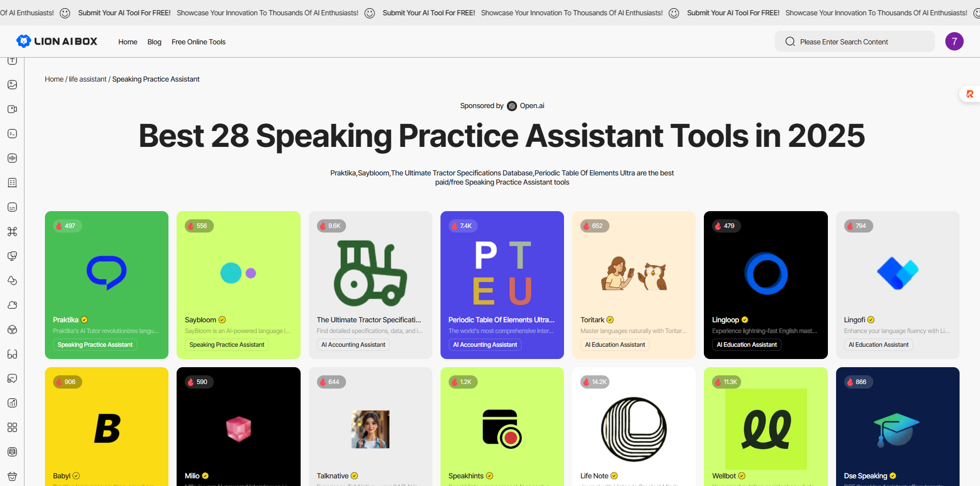The width and height of the screenshot is (980, 486).
Task: Click the Open.ai sponsor logo
Action: coord(512,106)
